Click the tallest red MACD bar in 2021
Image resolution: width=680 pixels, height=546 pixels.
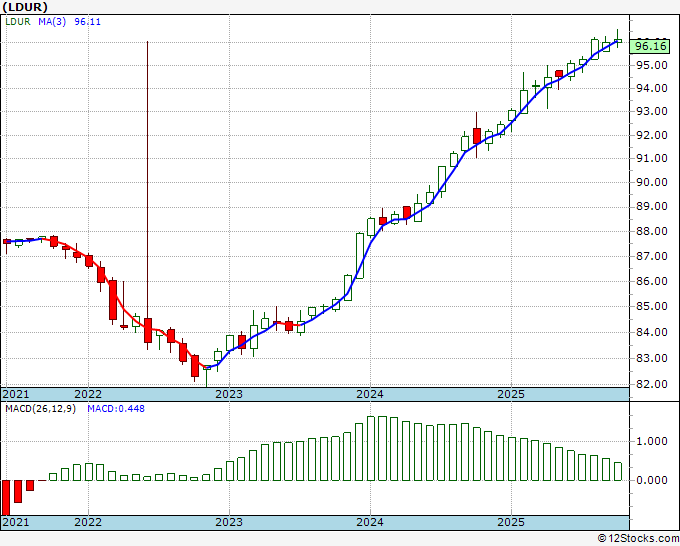pyautogui.click(x=6, y=496)
